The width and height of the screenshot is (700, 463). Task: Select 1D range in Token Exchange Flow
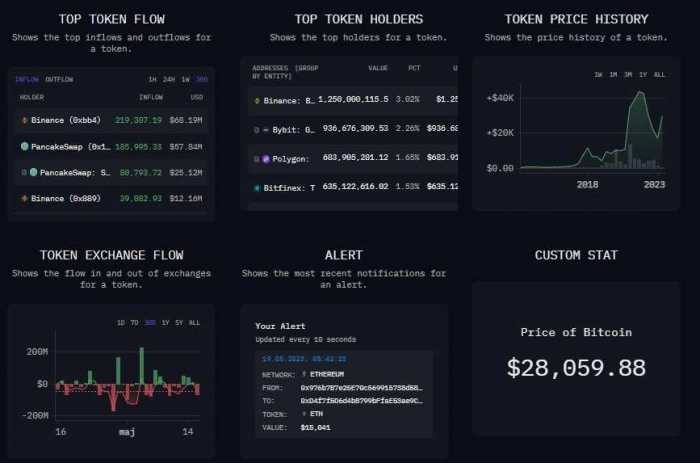click(x=121, y=323)
